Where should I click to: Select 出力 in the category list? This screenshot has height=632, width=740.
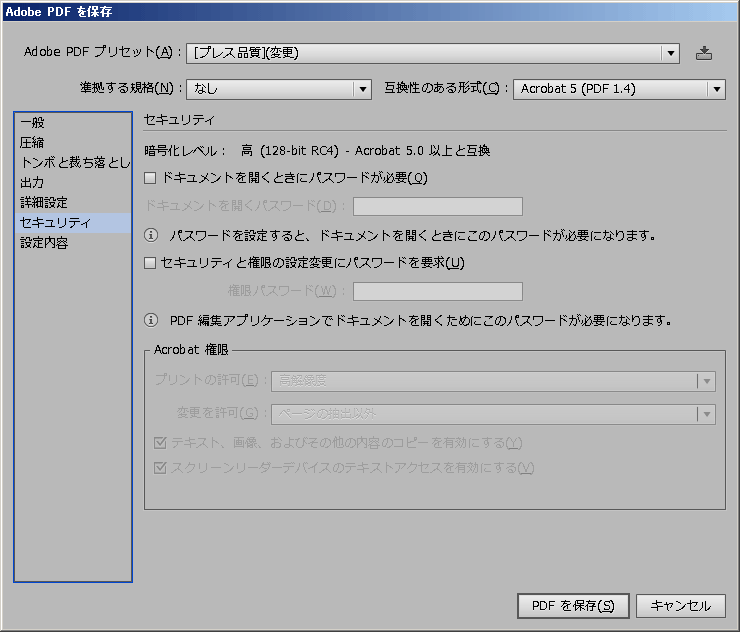[32, 183]
